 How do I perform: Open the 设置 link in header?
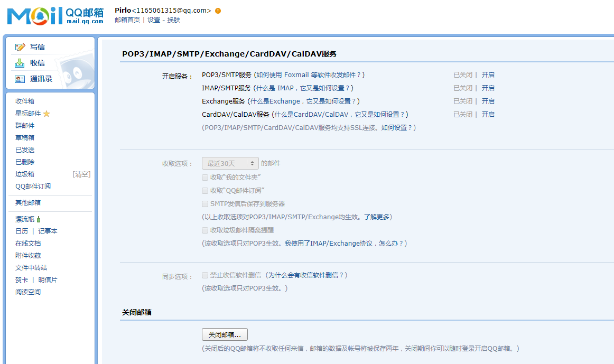click(x=154, y=20)
